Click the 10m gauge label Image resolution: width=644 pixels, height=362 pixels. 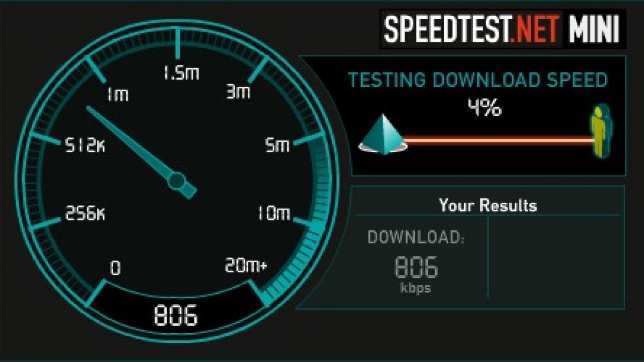273,213
